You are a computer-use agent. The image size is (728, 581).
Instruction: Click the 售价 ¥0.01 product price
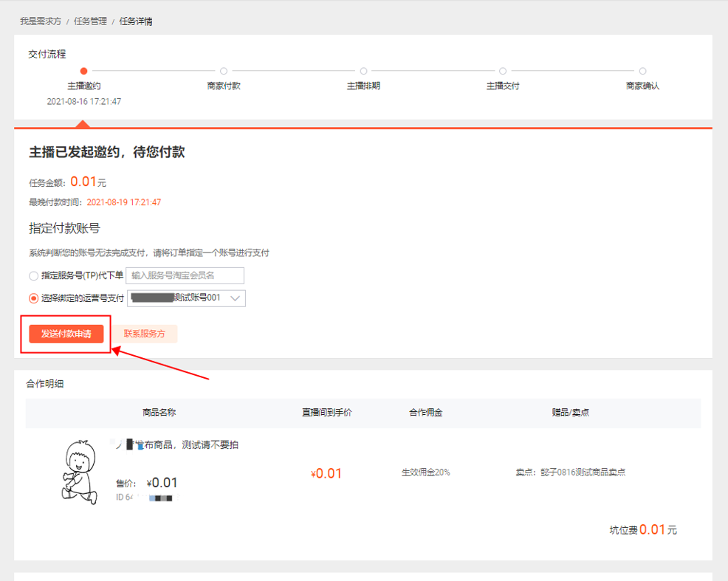[x=147, y=483]
